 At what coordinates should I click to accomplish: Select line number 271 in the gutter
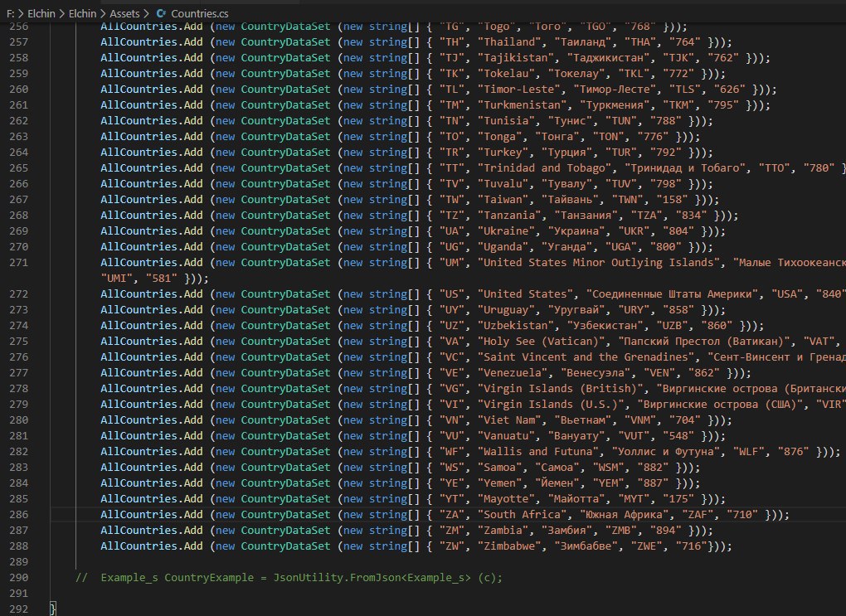[18, 263]
